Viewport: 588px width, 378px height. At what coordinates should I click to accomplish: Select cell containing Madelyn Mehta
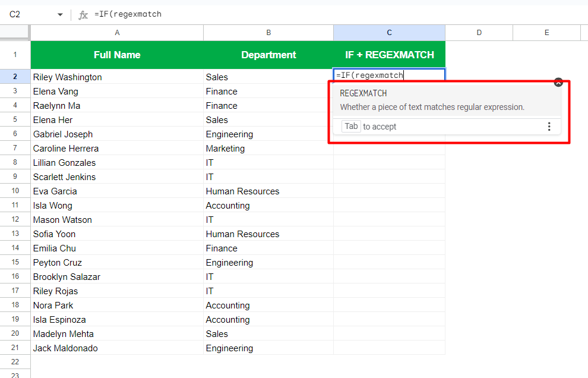pos(117,333)
